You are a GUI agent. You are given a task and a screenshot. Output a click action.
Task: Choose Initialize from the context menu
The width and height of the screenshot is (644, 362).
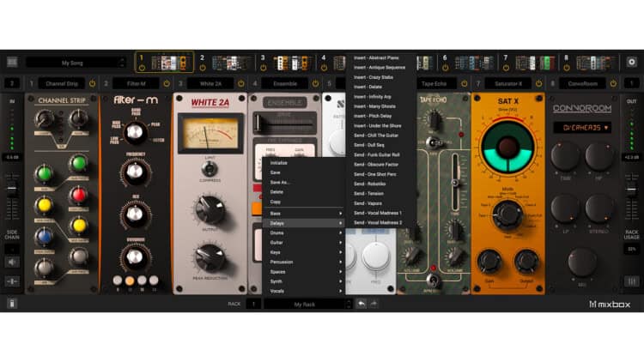[x=304, y=163]
